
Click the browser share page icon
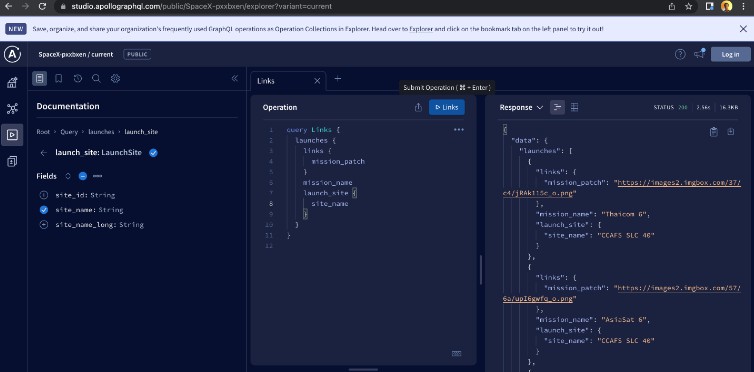672,7
